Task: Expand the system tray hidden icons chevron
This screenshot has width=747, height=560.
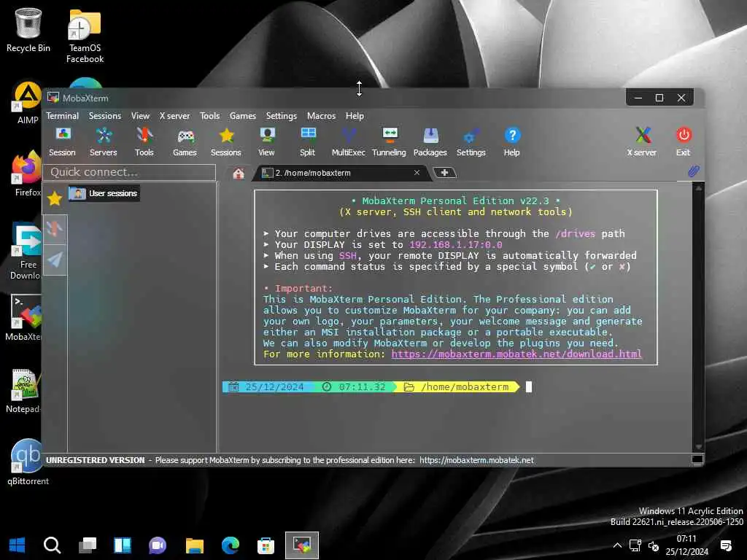Action: point(617,545)
